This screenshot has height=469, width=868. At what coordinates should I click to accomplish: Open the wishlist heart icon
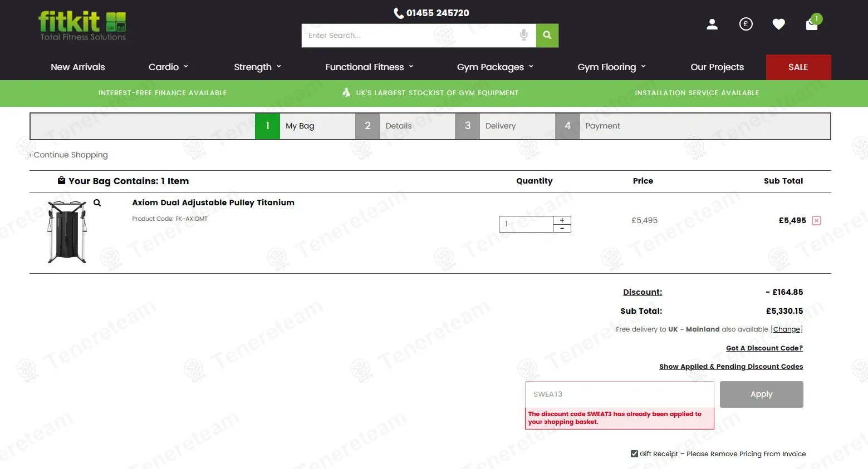(778, 24)
